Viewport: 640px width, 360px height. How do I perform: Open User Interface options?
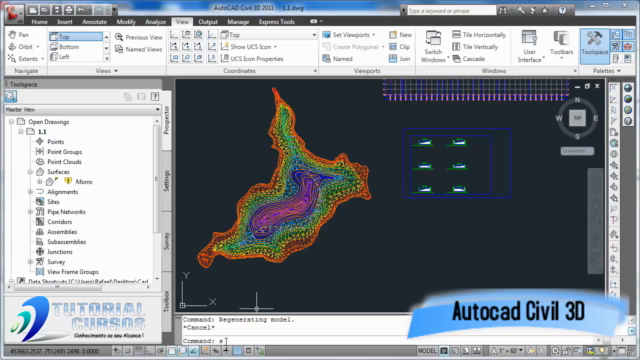click(x=529, y=47)
